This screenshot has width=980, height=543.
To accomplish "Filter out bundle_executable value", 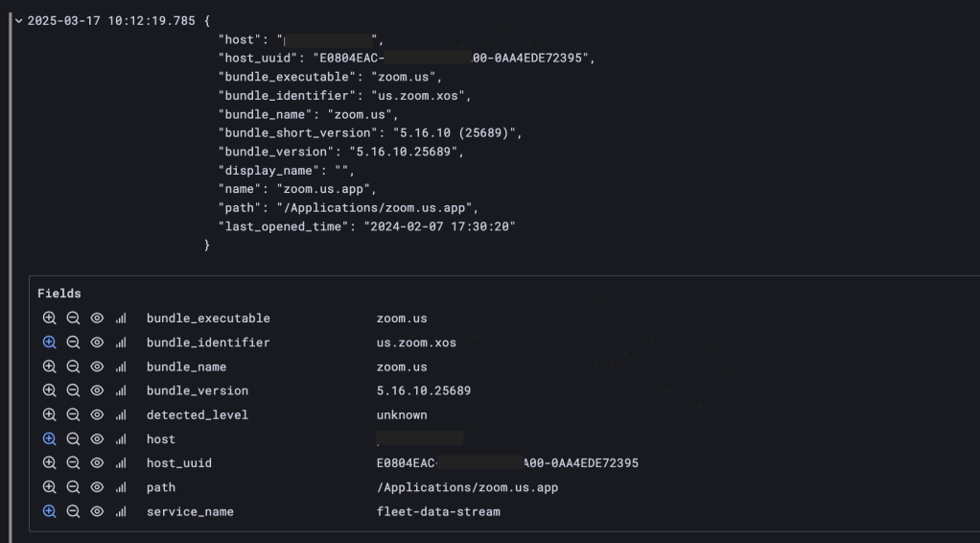I will point(73,319).
